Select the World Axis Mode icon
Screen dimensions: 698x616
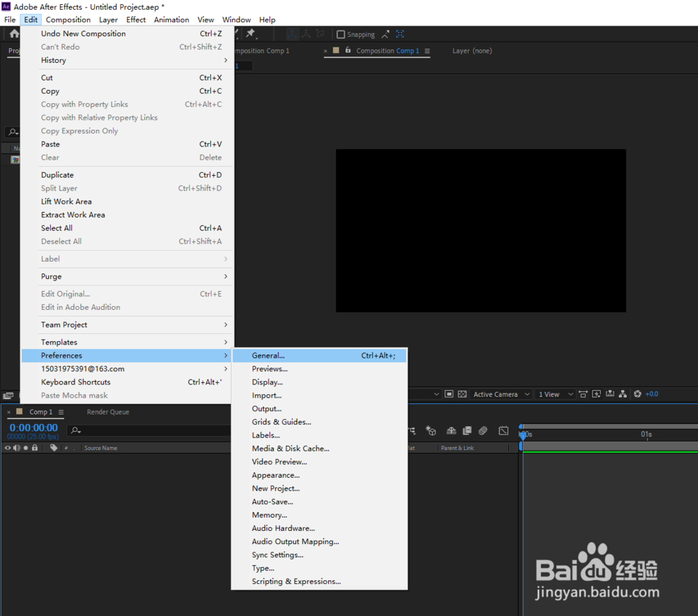click(x=306, y=33)
